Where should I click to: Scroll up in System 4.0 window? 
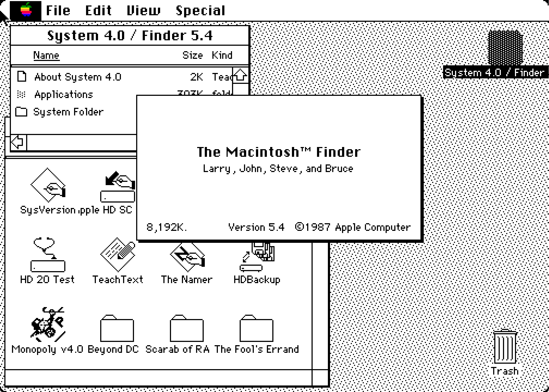tap(239, 76)
